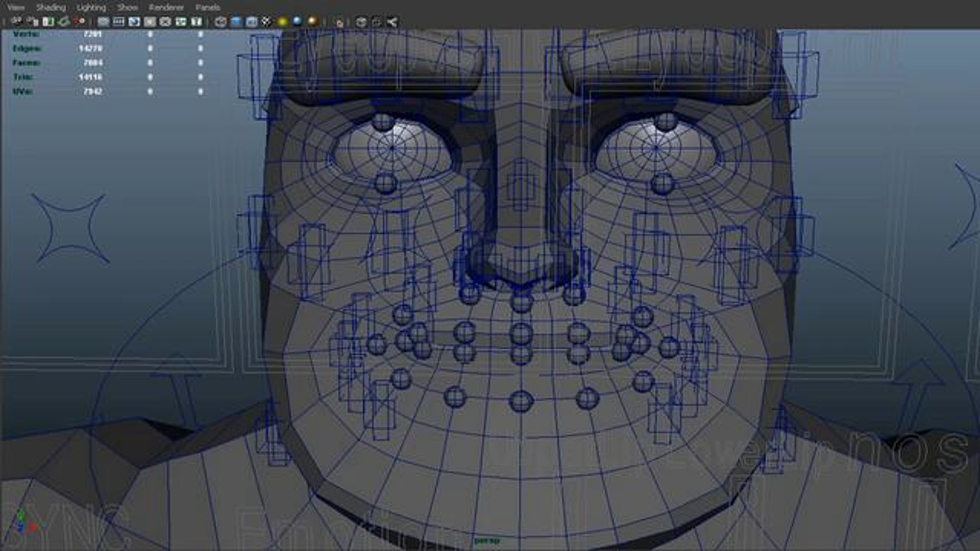The image size is (980, 551).
Task: Click the Edges label in the heads-up display
Action: pyautogui.click(x=27, y=48)
